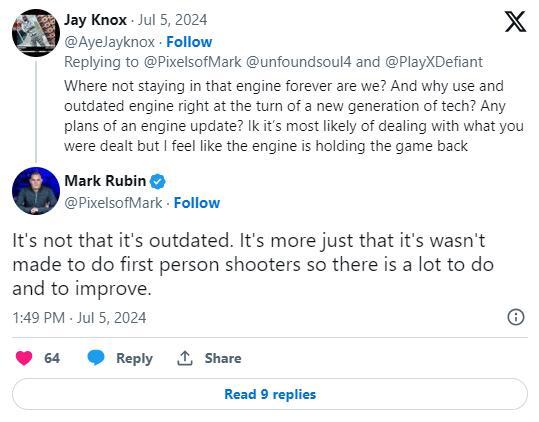The width and height of the screenshot is (539, 422).
Task: Open the 1:49 PM Jul 5, 2024 timestamp
Action: point(79,318)
